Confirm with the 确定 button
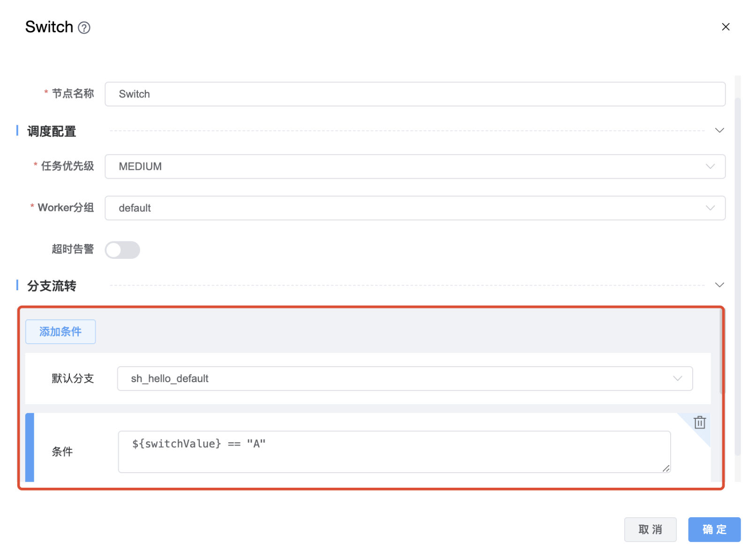 tap(714, 529)
